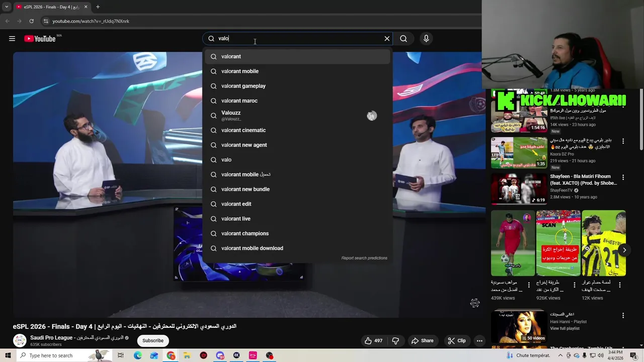Open more actions ellipsis under video
Screen dimensions: 644x362
click(479, 341)
